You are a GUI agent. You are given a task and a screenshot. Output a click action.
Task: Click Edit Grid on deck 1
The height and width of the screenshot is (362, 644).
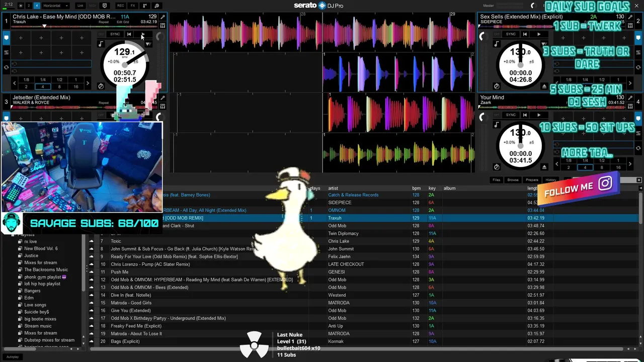[x=122, y=22]
